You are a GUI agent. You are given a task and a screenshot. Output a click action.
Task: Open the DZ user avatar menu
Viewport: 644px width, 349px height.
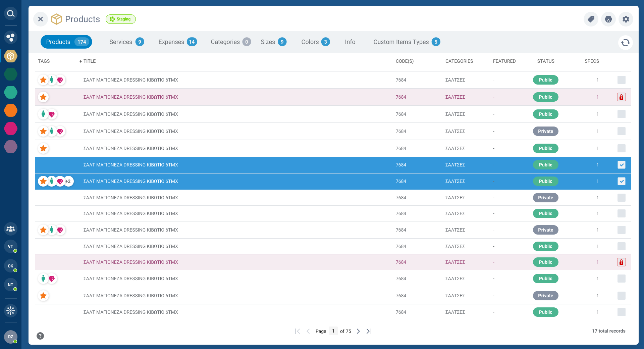pyautogui.click(x=11, y=337)
